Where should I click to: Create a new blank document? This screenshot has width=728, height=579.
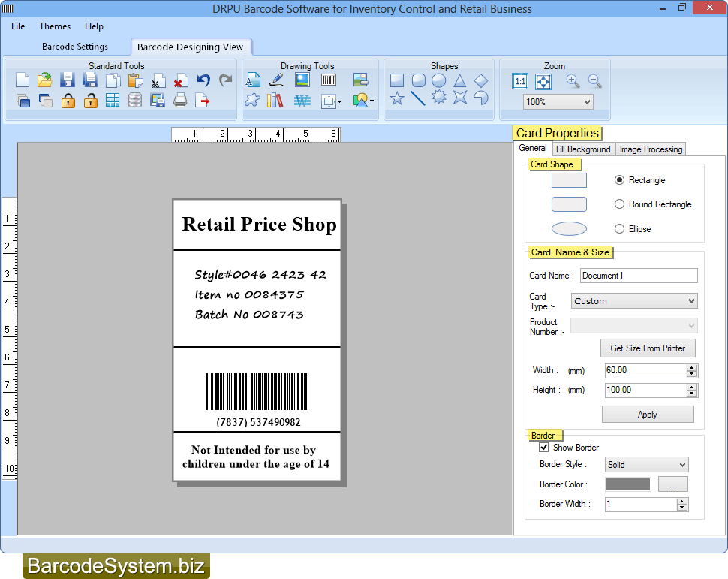click(23, 80)
